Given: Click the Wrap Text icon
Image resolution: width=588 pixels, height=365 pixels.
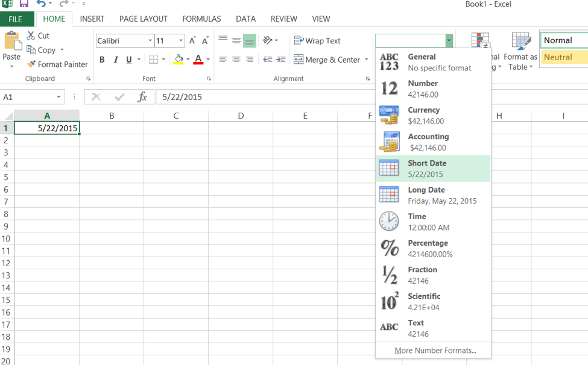Looking at the screenshot, I should [299, 40].
